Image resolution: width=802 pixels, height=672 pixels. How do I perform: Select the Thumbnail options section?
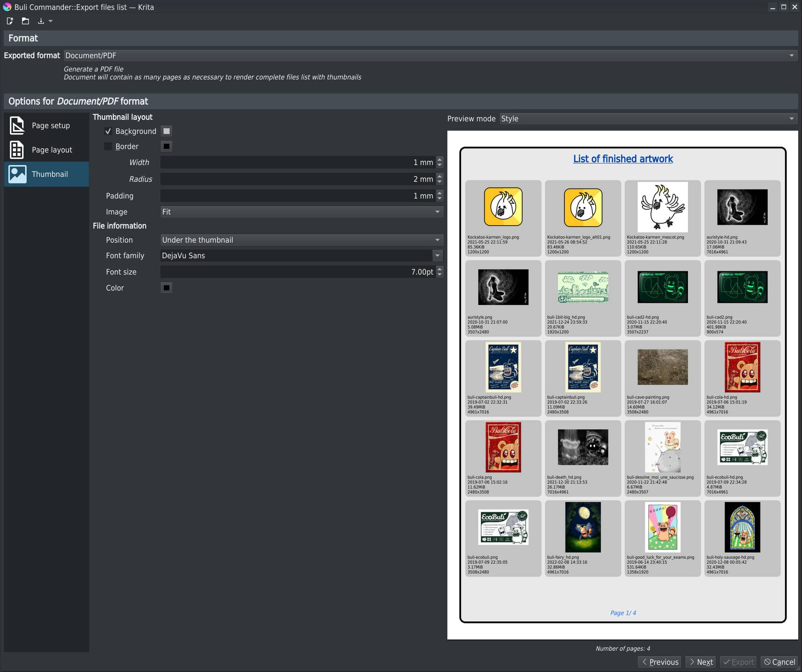click(46, 174)
